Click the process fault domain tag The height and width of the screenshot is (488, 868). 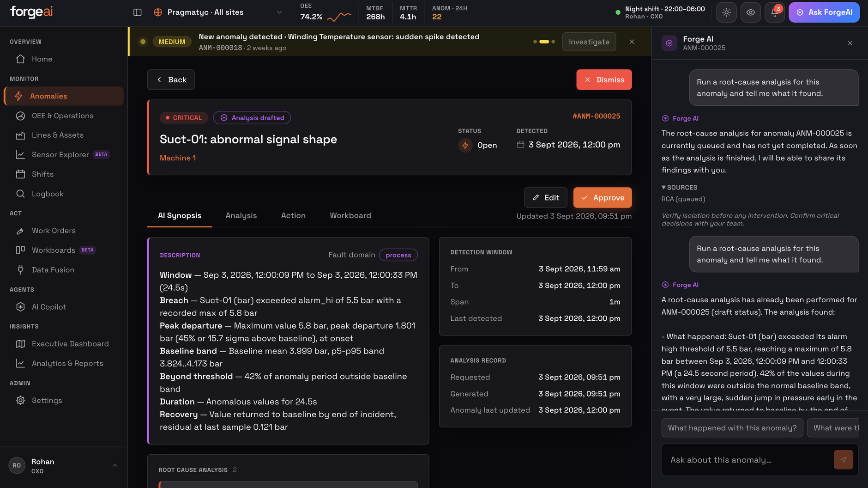coord(398,255)
